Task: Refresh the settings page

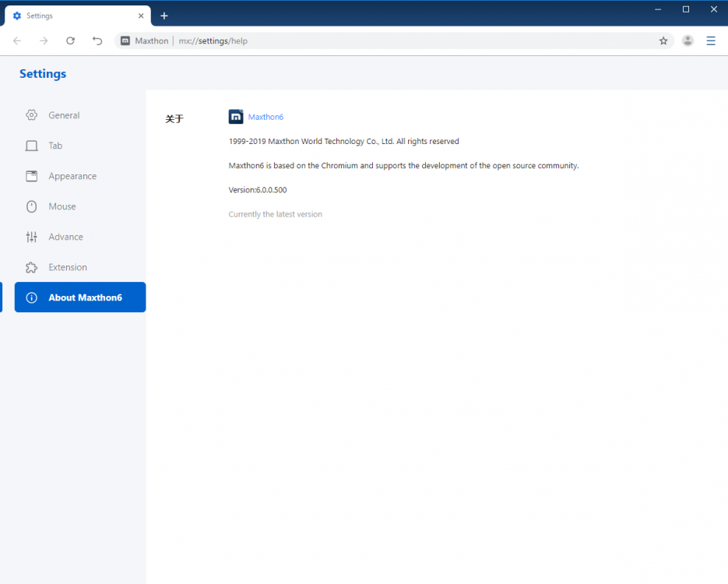Action: click(x=70, y=40)
